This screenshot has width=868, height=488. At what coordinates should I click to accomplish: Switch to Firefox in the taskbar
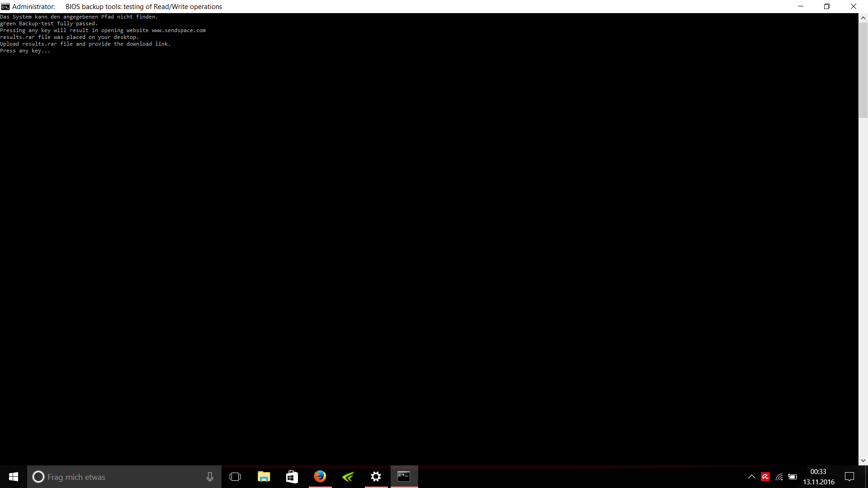click(320, 477)
